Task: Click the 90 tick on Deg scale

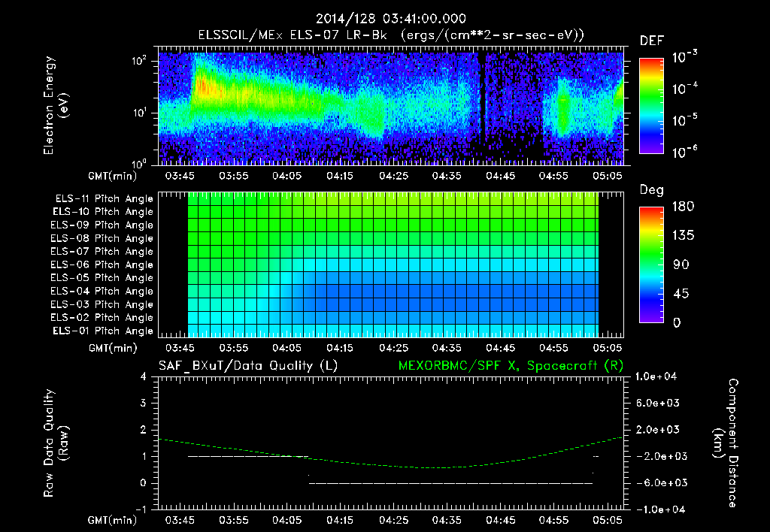Action: (681, 264)
